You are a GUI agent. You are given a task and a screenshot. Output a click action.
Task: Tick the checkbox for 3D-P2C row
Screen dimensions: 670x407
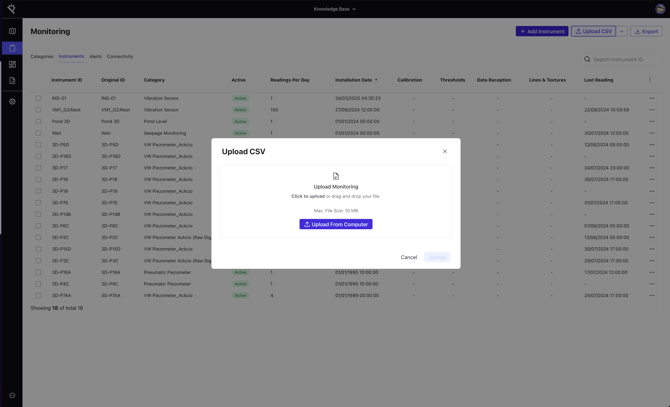38,237
